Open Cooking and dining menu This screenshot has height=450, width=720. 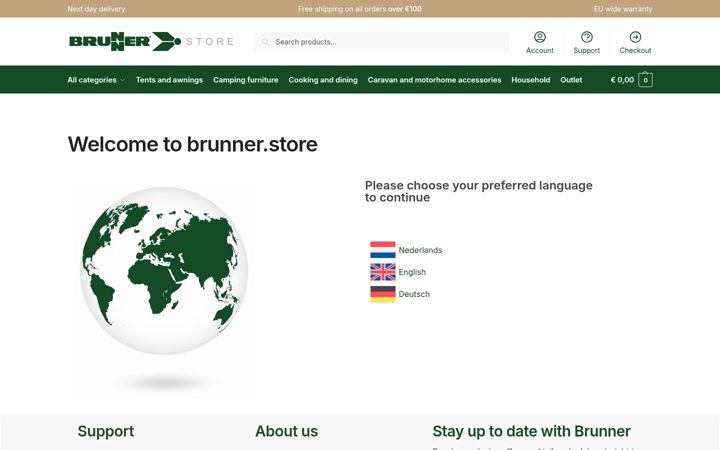tap(323, 80)
